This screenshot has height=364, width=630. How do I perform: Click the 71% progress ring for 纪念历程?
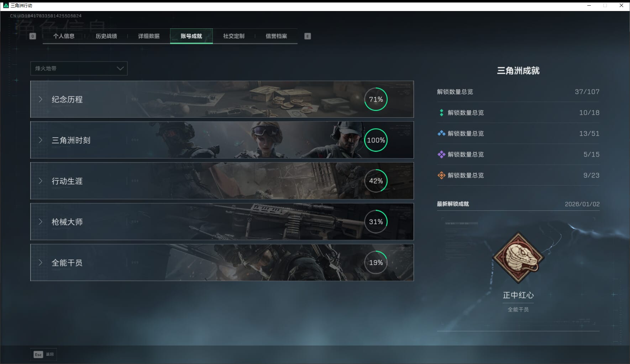coord(376,99)
